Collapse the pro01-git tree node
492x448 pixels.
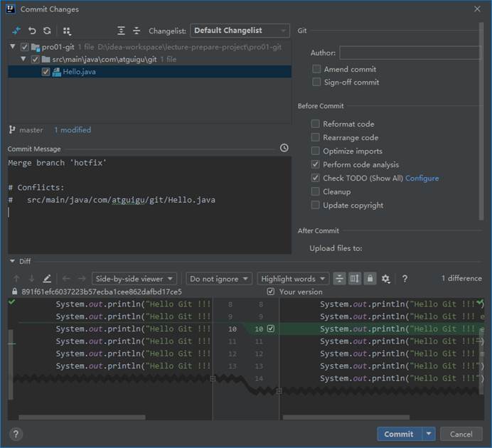pos(14,47)
